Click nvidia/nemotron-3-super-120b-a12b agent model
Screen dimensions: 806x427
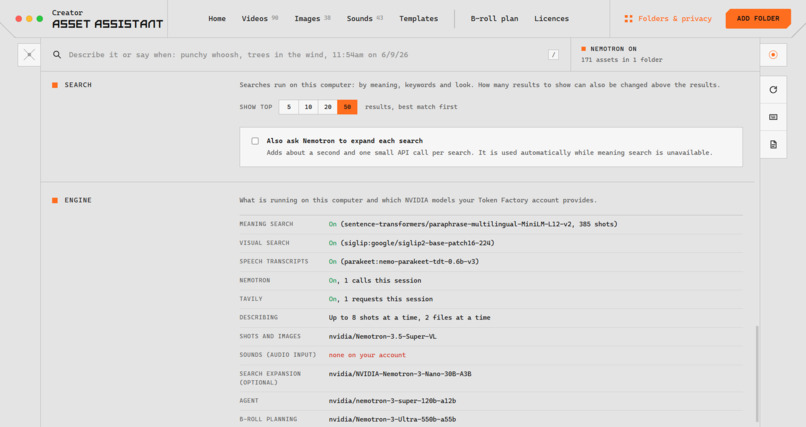pos(392,401)
